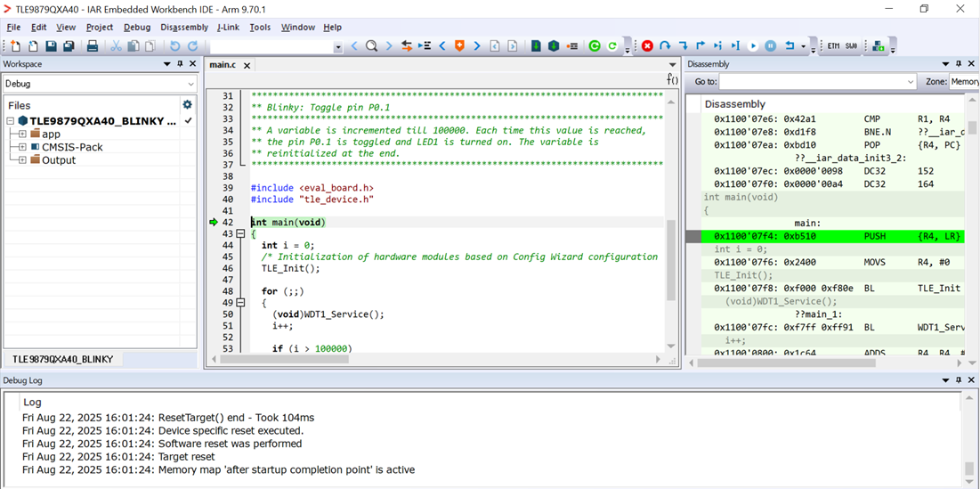Click the Save All toolbar icon
Image resolution: width=980 pixels, height=489 pixels.
[x=69, y=46]
